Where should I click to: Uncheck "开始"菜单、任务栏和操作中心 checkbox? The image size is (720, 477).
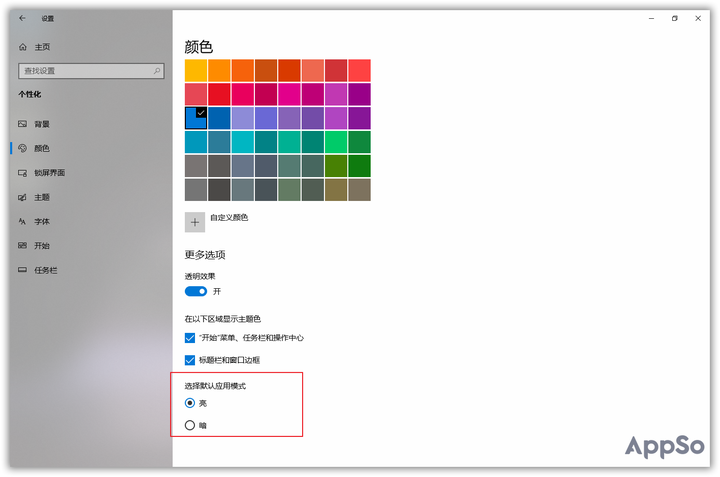point(190,338)
